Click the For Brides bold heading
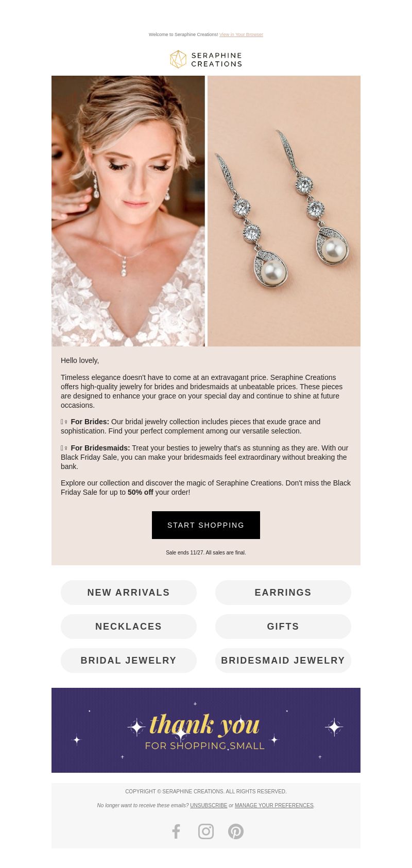This screenshot has height=868, width=412. (90, 422)
